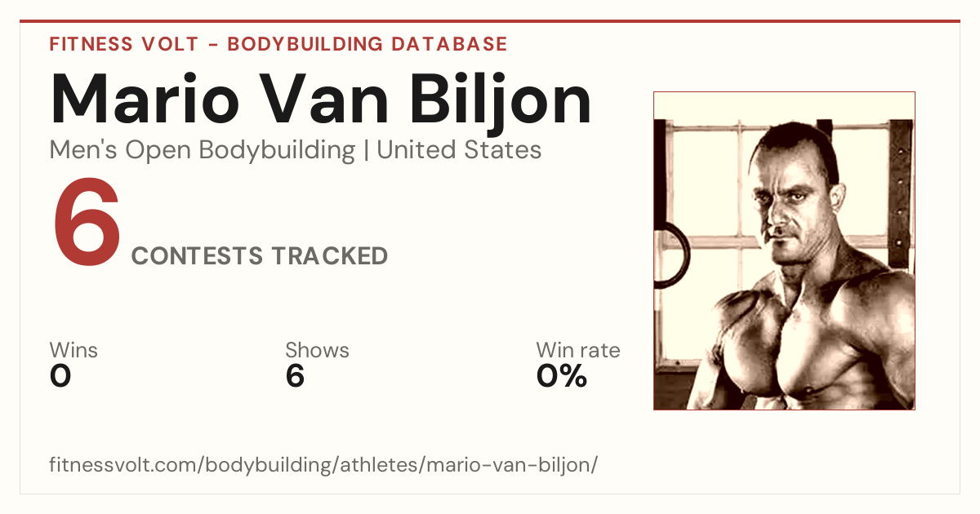Image resolution: width=980 pixels, height=514 pixels.
Task: Click the Shows value 6
Action: [295, 376]
